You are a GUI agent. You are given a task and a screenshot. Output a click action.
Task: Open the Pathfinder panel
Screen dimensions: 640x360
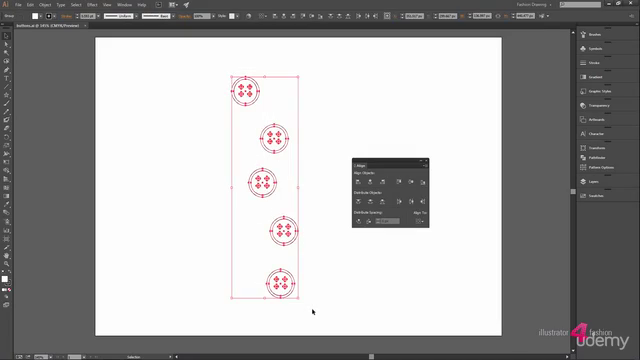point(593,158)
